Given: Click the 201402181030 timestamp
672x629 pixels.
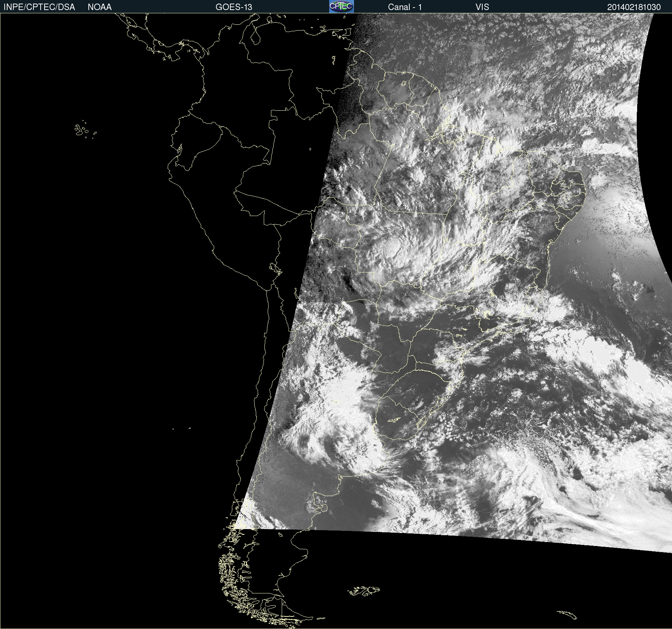Looking at the screenshot, I should tap(634, 7).
